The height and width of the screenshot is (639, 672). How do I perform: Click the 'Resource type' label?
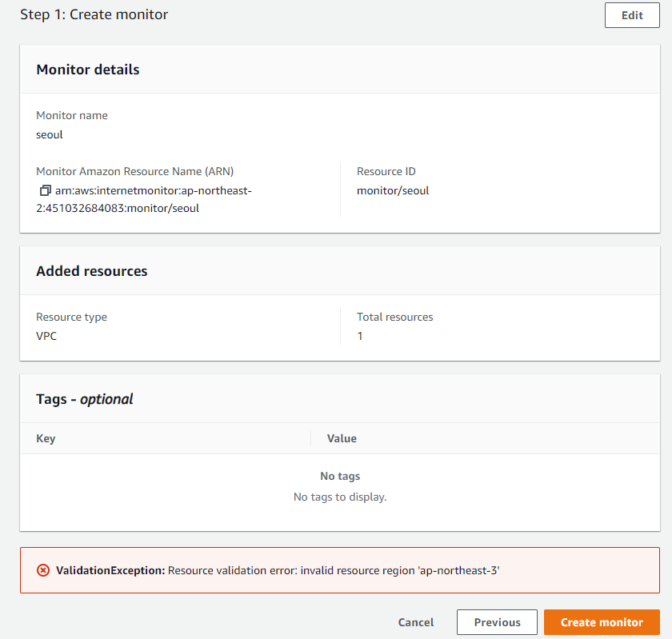click(x=71, y=318)
